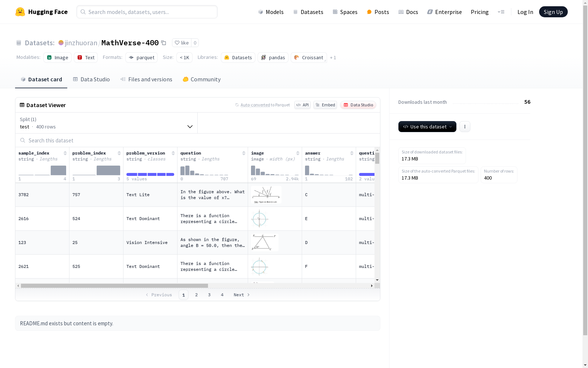Open the Models nav item

point(271,12)
